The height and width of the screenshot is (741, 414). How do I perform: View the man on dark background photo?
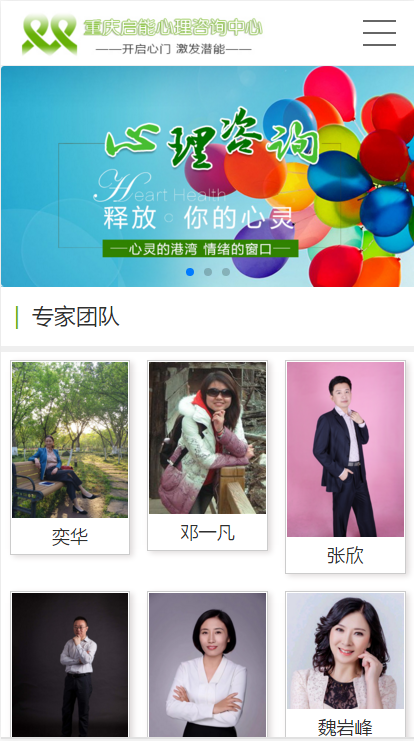[70, 664]
